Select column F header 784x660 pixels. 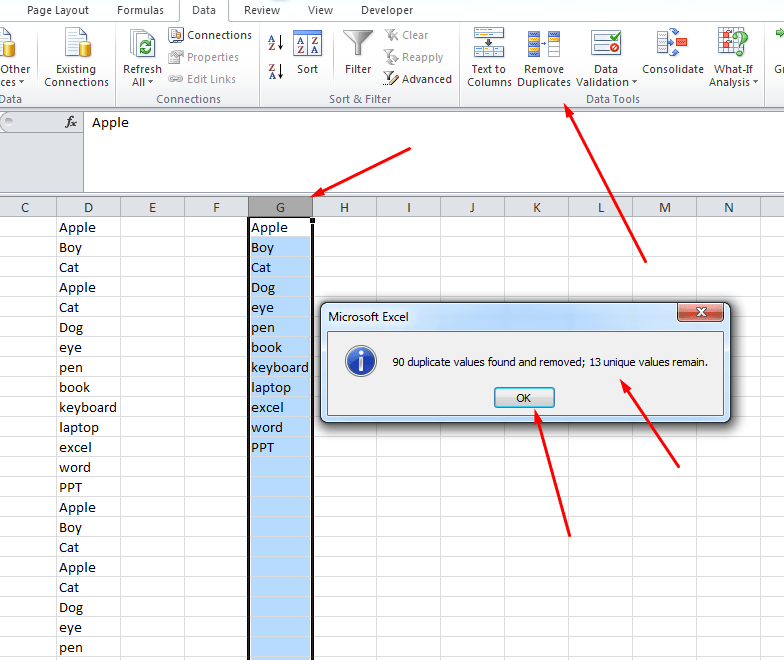pos(216,207)
